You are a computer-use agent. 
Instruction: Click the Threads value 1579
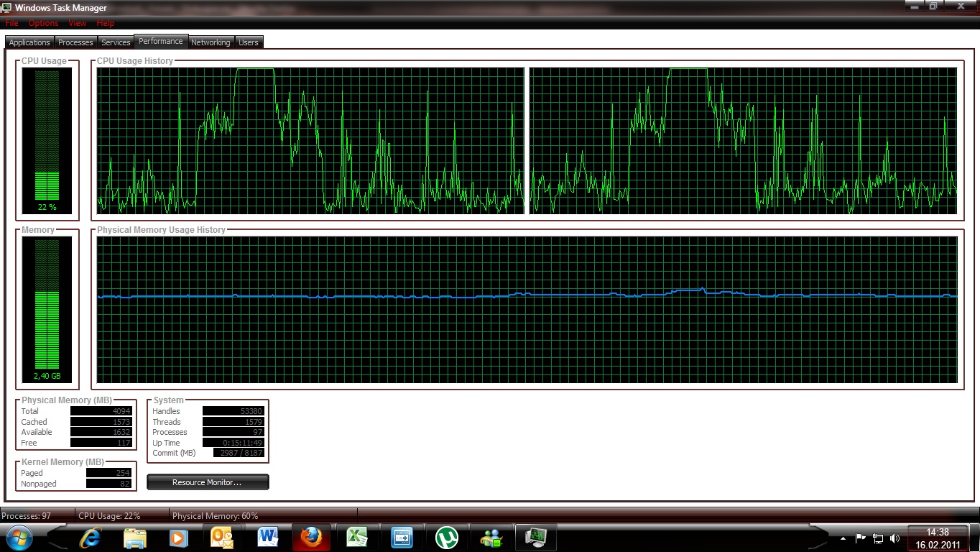point(234,422)
